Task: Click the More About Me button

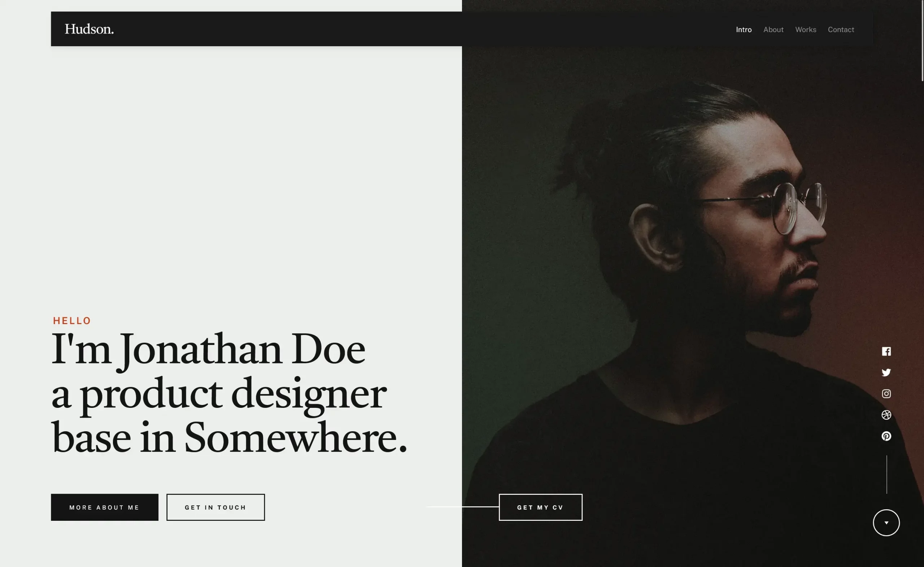Action: [104, 507]
